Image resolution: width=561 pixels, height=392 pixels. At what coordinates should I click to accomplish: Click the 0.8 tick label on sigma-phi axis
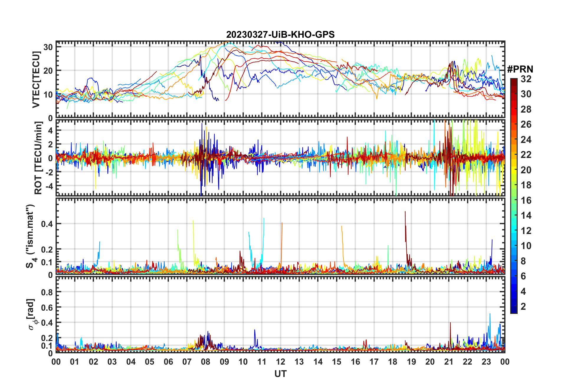(47, 292)
